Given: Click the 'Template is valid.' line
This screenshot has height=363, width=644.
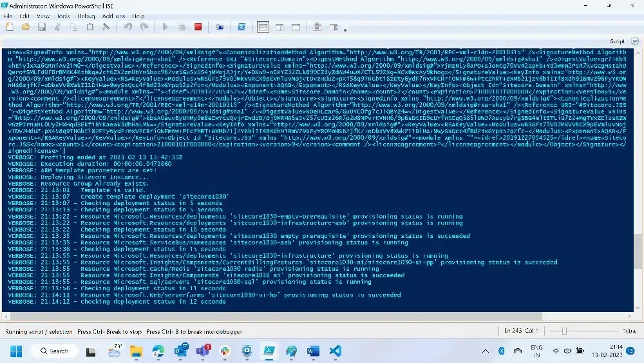Looking at the screenshot, I should [77, 190].
